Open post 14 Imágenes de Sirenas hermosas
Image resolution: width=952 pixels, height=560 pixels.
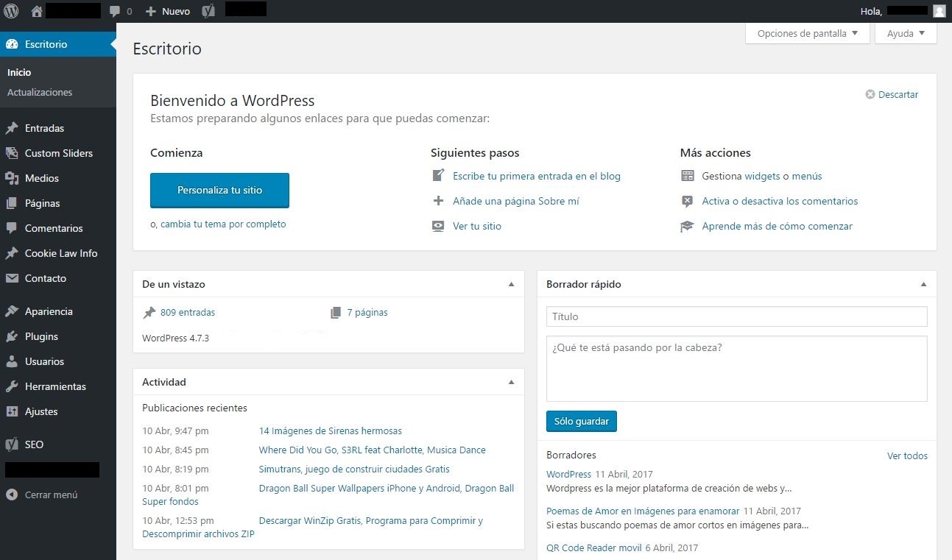(331, 430)
